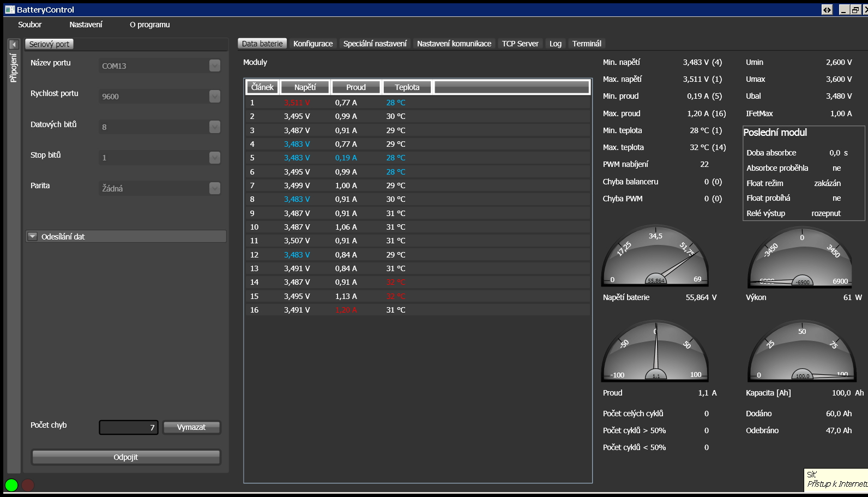
Task: Click the Odpojit button
Action: [126, 457]
